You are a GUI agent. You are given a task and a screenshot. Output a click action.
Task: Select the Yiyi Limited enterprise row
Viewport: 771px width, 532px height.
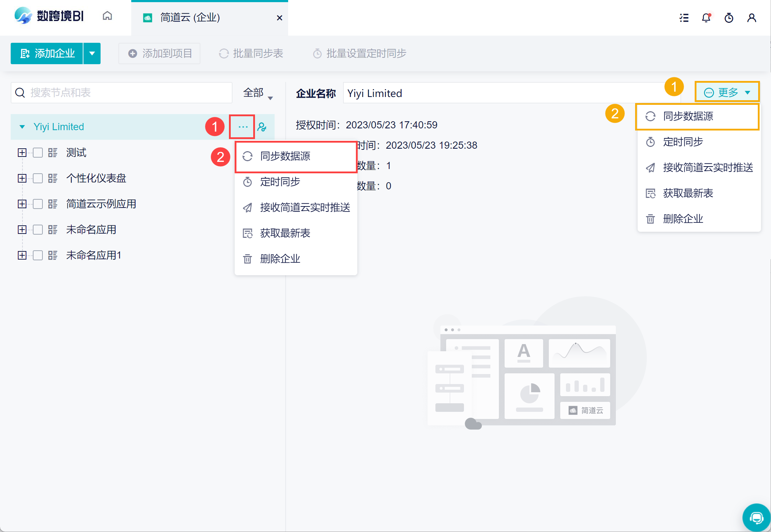click(x=143, y=127)
